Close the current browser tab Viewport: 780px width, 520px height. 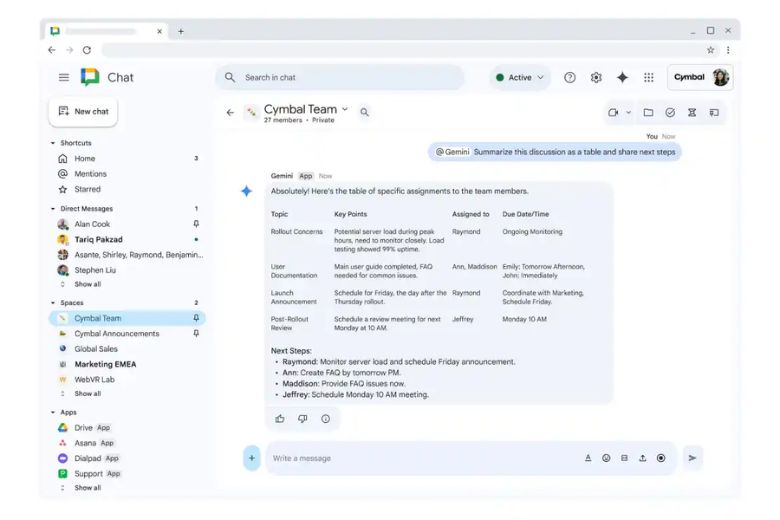(159, 31)
